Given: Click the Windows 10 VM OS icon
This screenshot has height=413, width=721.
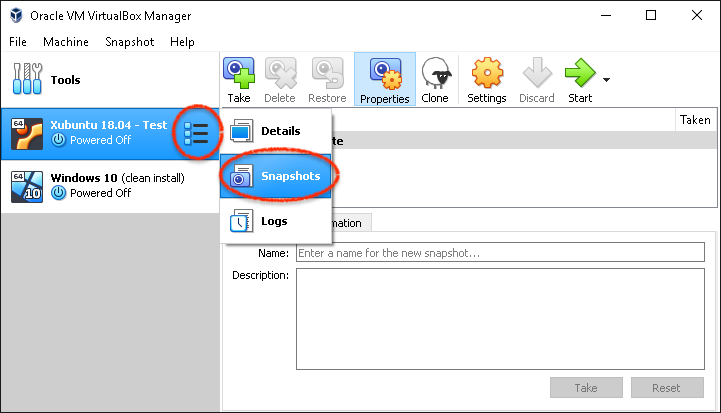Looking at the screenshot, I should tap(27, 187).
